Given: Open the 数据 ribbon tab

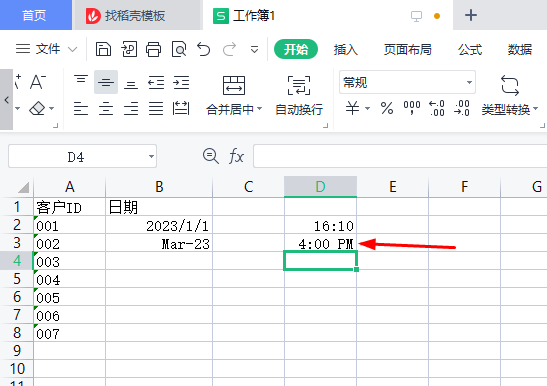Looking at the screenshot, I should pos(520,50).
